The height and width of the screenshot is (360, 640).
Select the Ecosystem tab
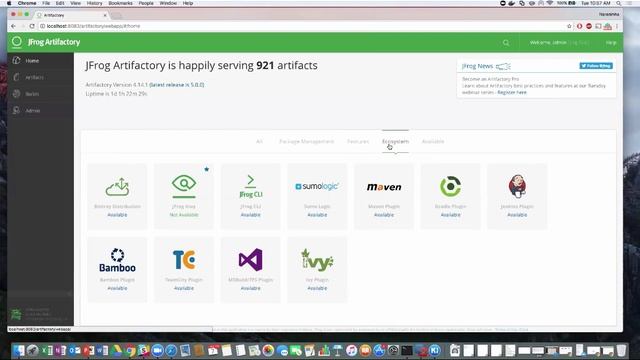395,142
